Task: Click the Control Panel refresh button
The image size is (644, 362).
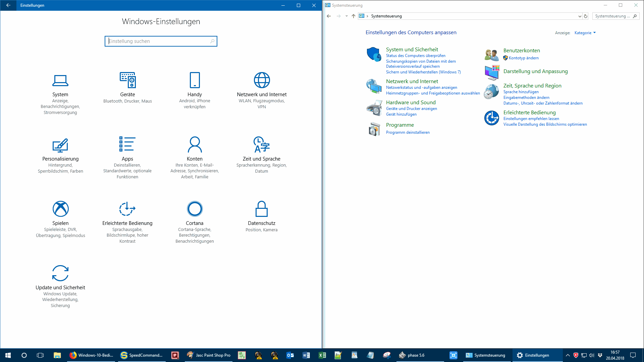Action: pyautogui.click(x=586, y=16)
